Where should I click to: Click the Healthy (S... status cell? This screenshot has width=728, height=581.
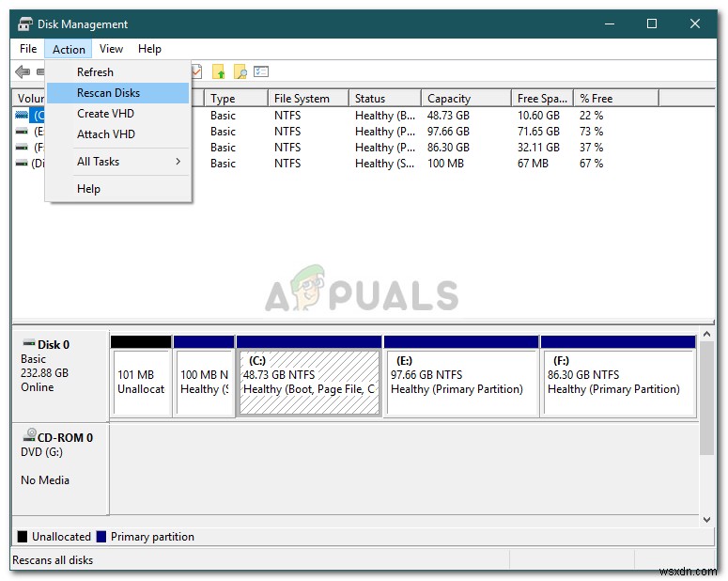pos(385,164)
